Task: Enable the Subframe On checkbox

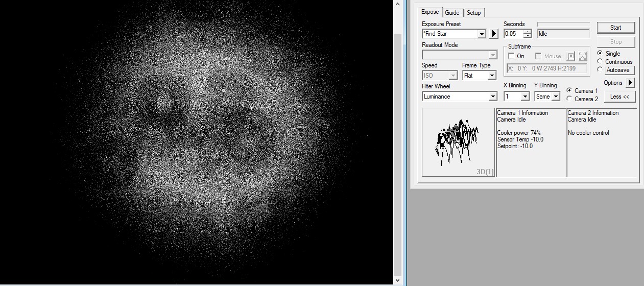Action: (511, 56)
